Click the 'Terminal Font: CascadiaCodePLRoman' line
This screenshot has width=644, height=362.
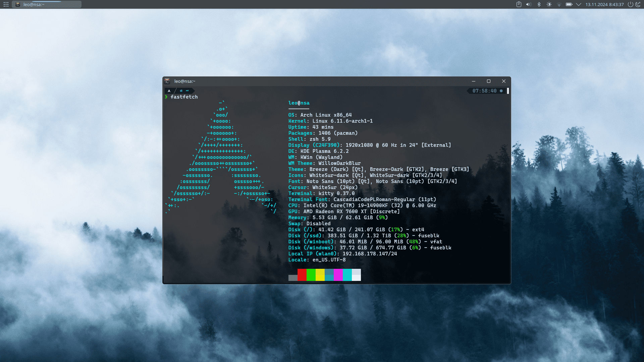(362, 199)
